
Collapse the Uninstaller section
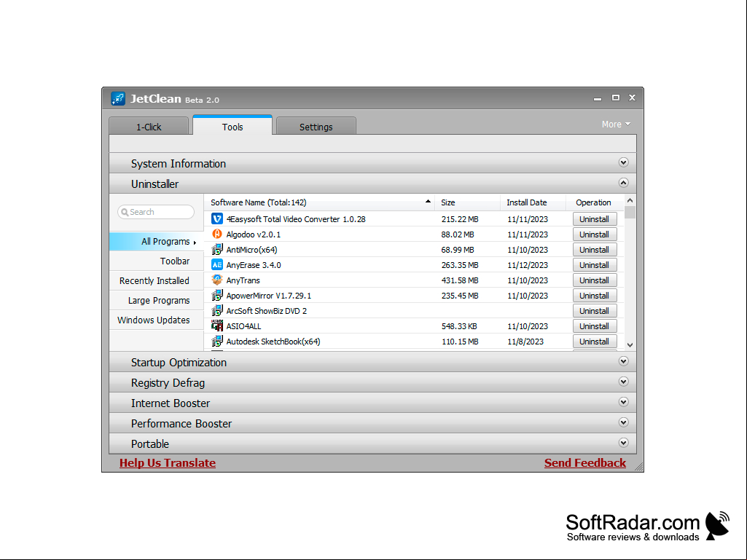(x=623, y=183)
